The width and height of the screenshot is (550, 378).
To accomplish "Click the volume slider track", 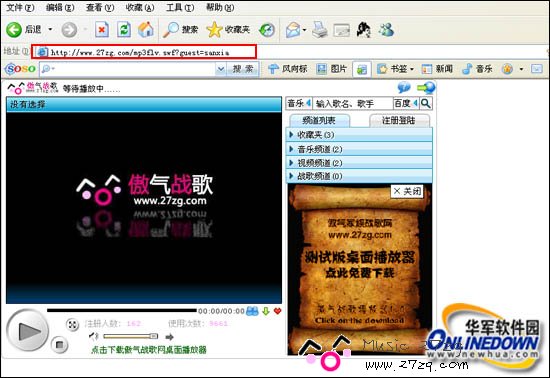I will pyautogui.click(x=130, y=336).
